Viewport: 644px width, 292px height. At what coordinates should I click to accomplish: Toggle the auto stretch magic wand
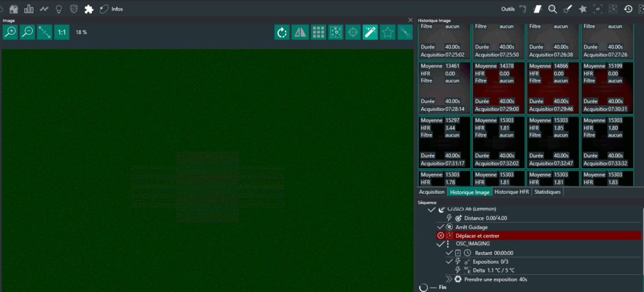tap(370, 32)
